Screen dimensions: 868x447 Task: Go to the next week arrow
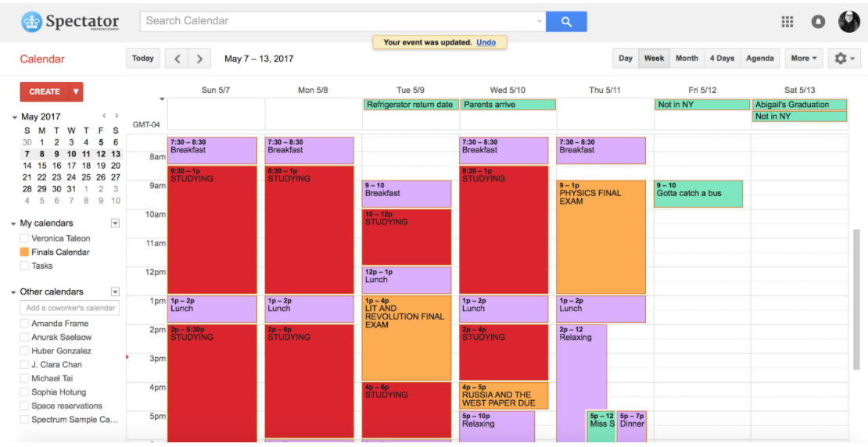(x=200, y=59)
